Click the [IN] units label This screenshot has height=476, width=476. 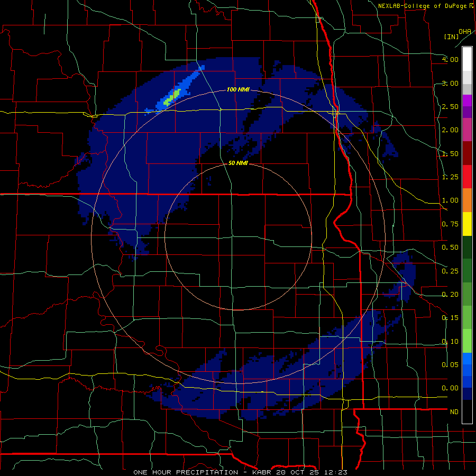[x=451, y=36]
